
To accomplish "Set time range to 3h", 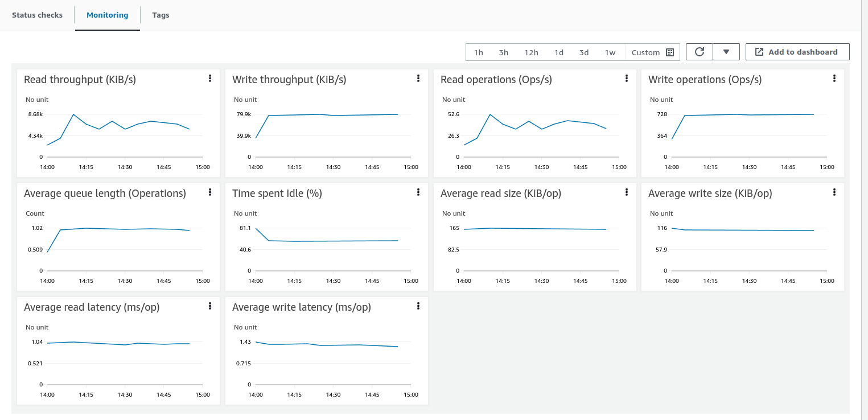I will [504, 52].
